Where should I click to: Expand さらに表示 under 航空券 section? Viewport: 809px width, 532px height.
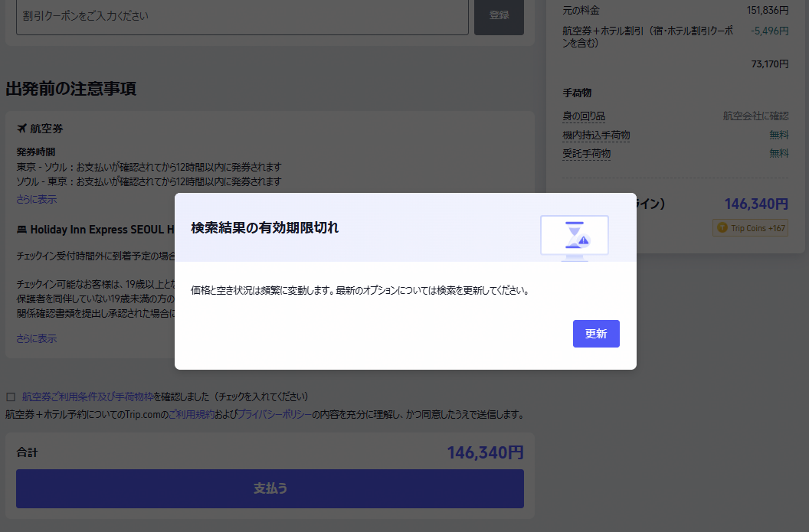coord(37,200)
